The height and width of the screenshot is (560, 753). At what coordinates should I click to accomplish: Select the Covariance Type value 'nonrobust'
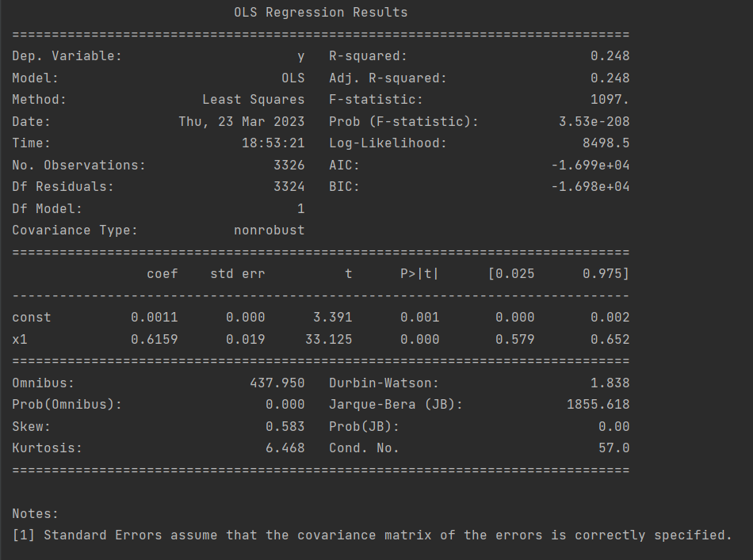coord(269,230)
